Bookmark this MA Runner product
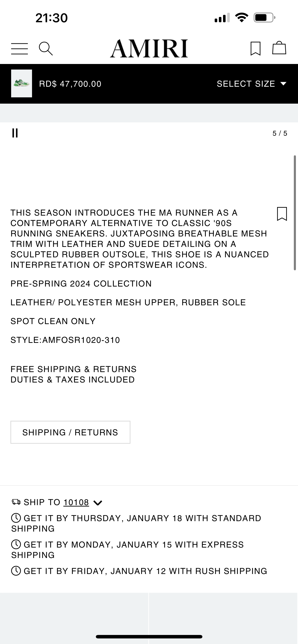Viewport: 298px width, 644px height. click(x=282, y=214)
